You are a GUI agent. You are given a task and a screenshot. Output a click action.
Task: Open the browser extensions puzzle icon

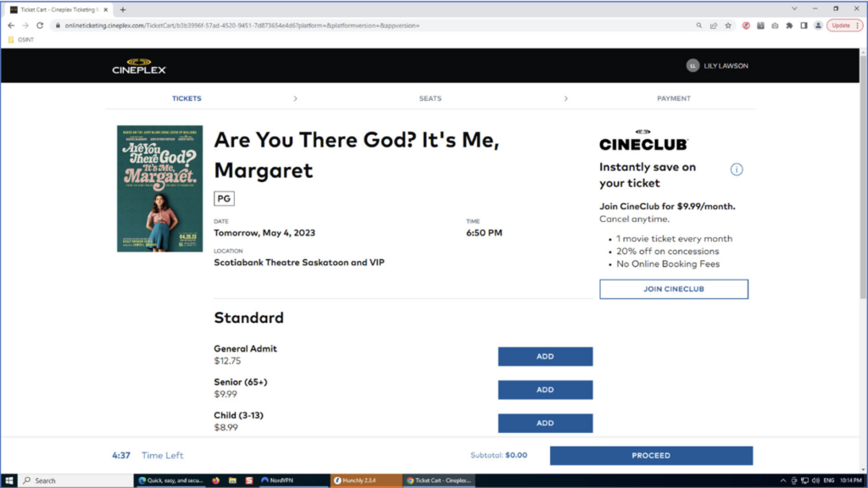(789, 25)
